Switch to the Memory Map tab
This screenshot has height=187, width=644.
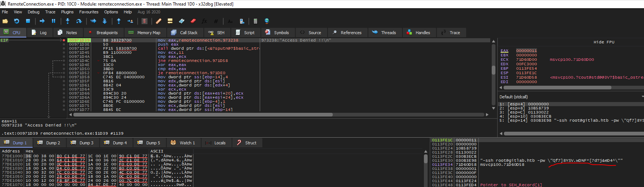coord(145,33)
